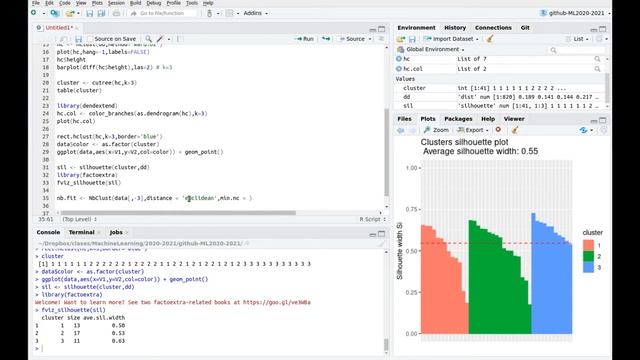Screen dimensions: 640x360
Task: Click the Go to file/function field
Action: coord(162,13)
